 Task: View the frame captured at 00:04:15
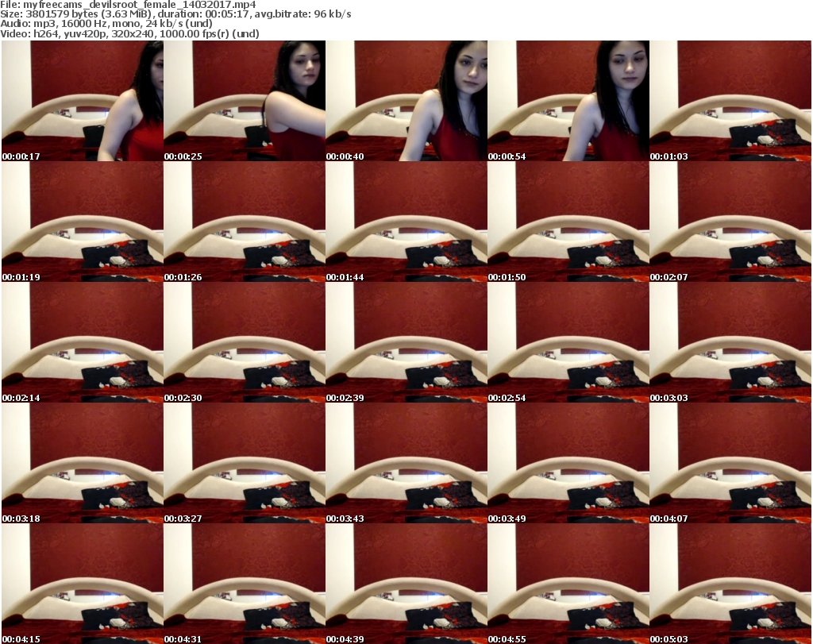tap(83, 584)
